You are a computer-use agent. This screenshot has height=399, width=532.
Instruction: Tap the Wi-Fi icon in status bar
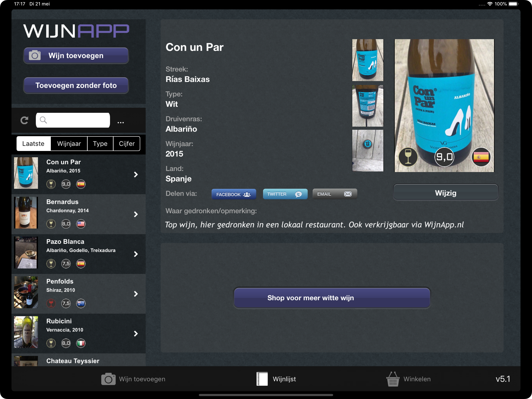(490, 4)
